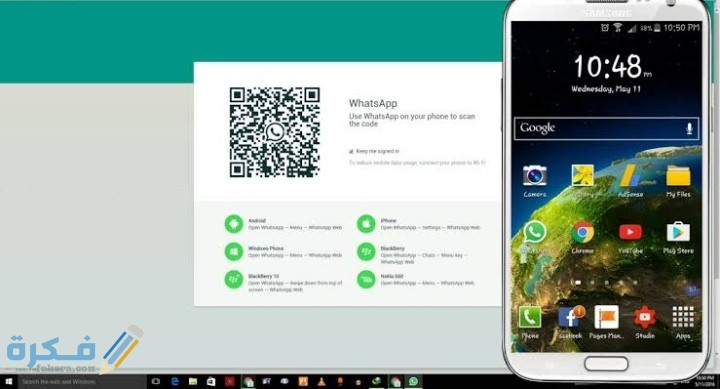Open the Phone dialer app
Viewport: 720px width, 389px height.
(x=529, y=317)
